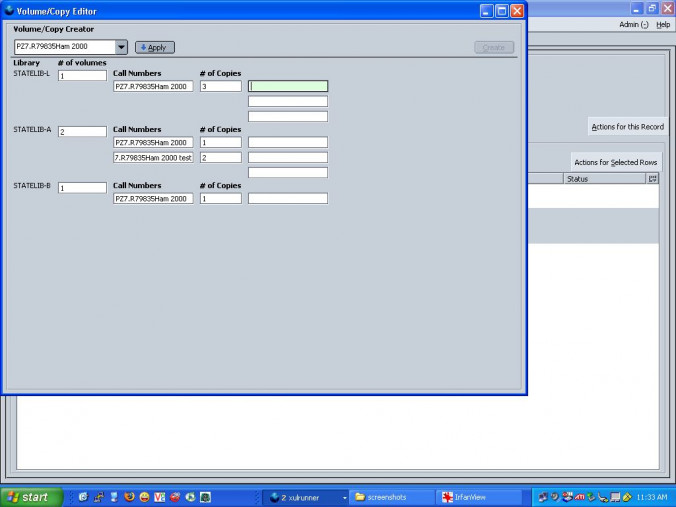Click the Volume/Copy Editor title bar globe icon
This screenshot has height=507, width=676.
click(9, 10)
